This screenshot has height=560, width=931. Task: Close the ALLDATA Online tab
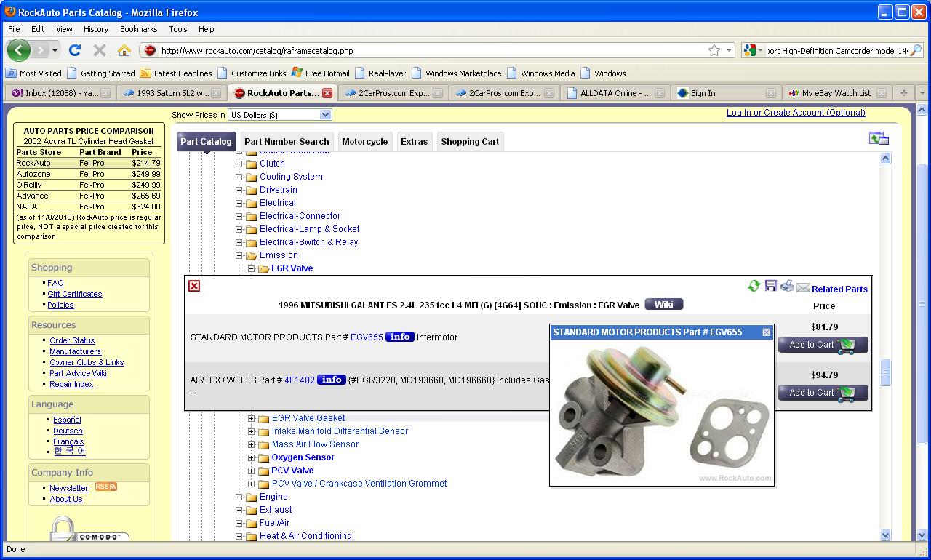tap(660, 93)
